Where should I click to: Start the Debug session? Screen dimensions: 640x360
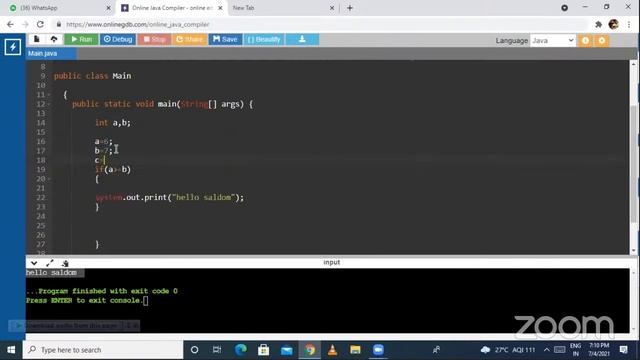[x=118, y=39]
